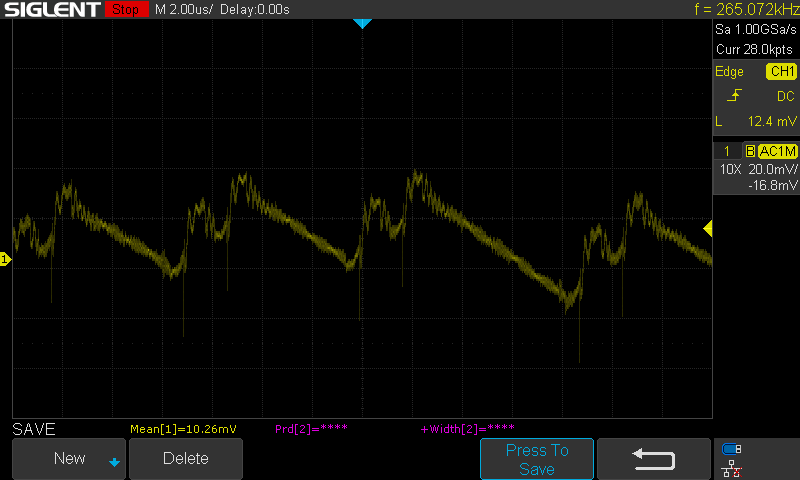This screenshot has height=480, width=800.
Task: Toggle the red Stop acquisition indicator
Action: click(124, 10)
